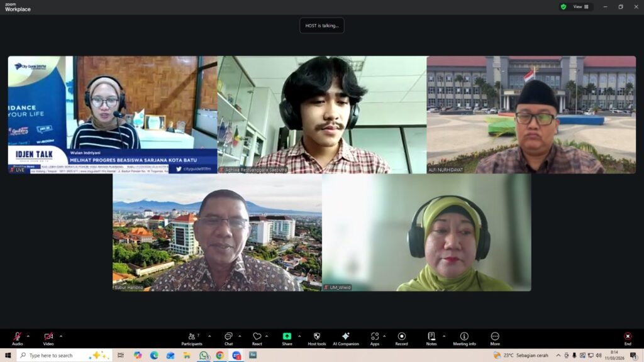The image size is (644, 362).
Task: Start recording with the Record button
Action: pos(401,337)
